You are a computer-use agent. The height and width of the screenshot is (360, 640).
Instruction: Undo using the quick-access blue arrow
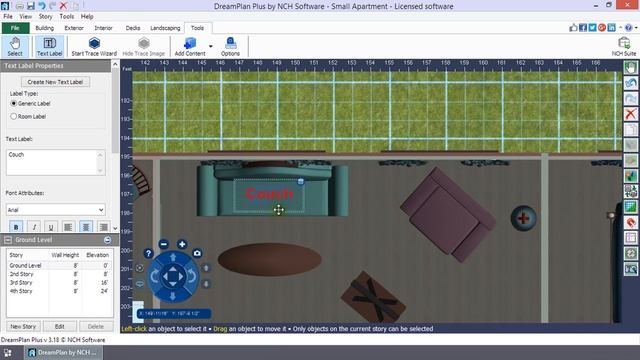[x=42, y=6]
